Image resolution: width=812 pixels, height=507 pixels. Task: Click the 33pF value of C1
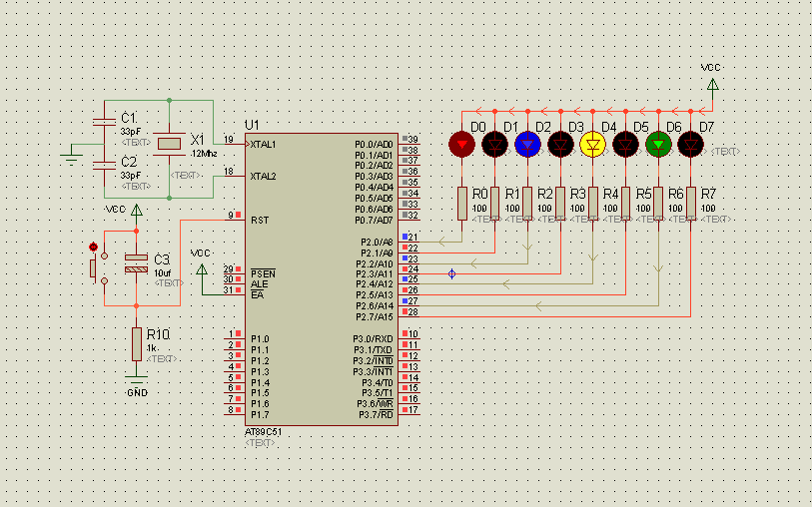click(x=131, y=132)
